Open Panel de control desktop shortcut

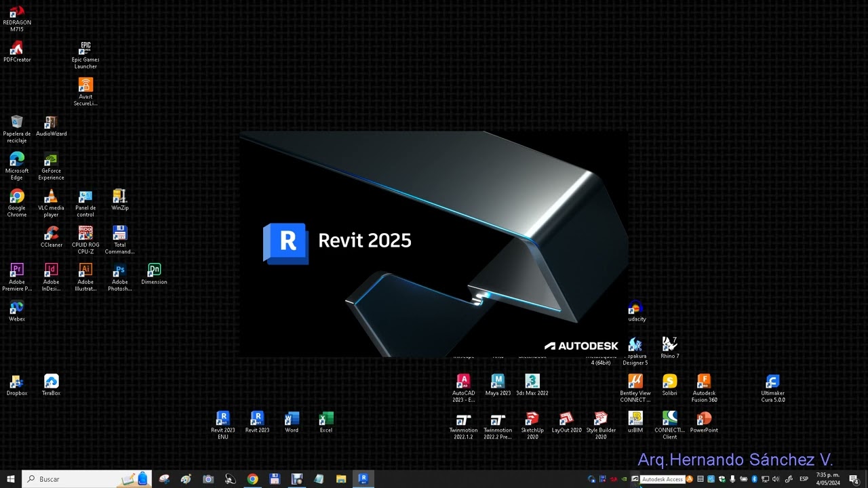point(85,203)
